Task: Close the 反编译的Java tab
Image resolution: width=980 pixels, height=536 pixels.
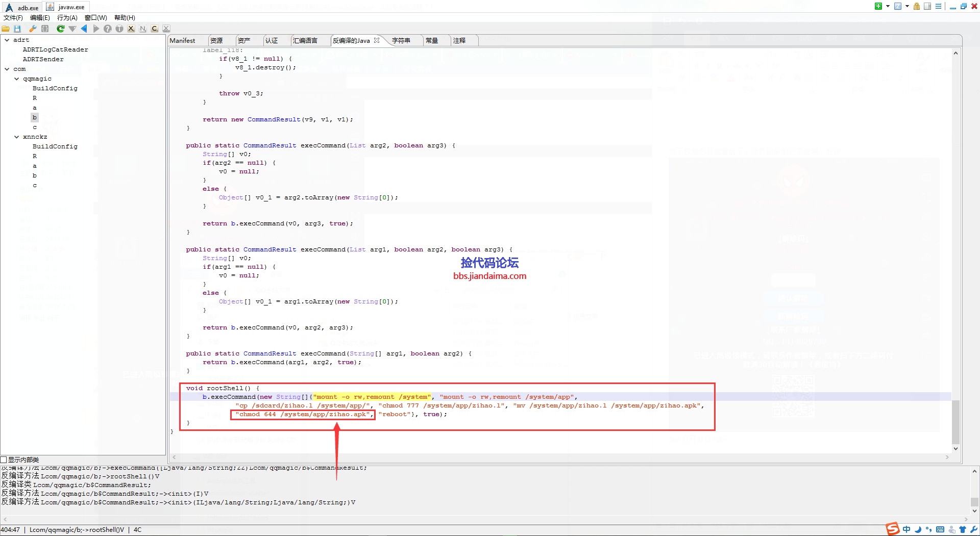Action: point(377,40)
